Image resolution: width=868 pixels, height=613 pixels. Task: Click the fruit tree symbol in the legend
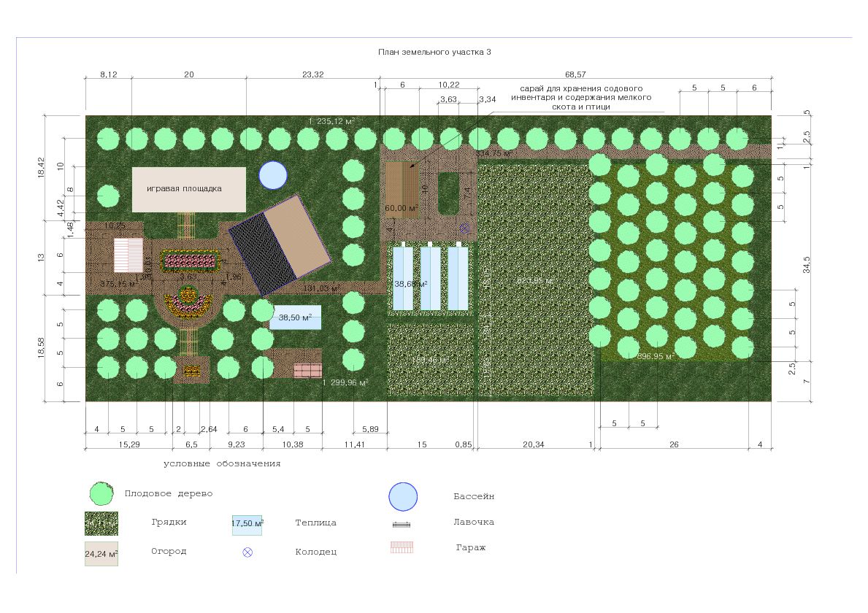pos(102,493)
